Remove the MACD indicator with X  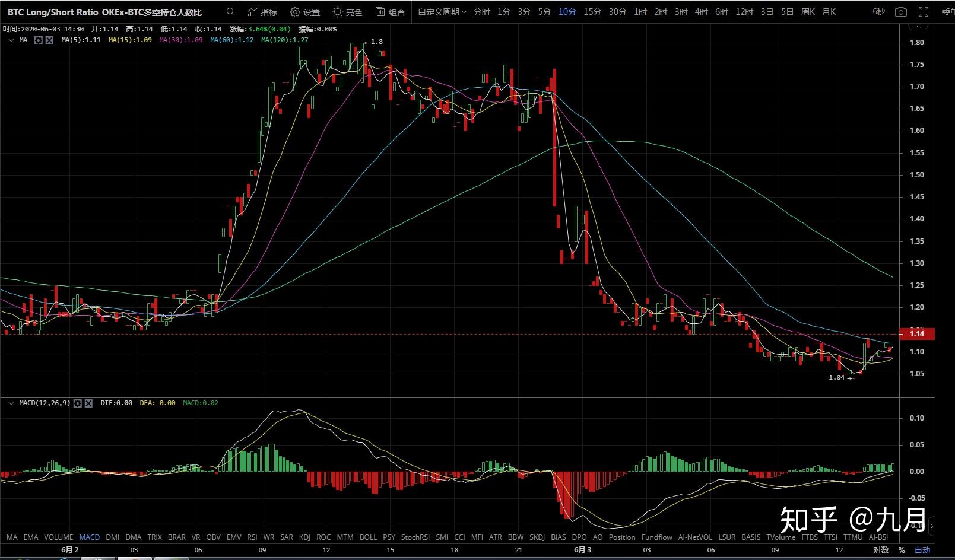[x=88, y=403]
